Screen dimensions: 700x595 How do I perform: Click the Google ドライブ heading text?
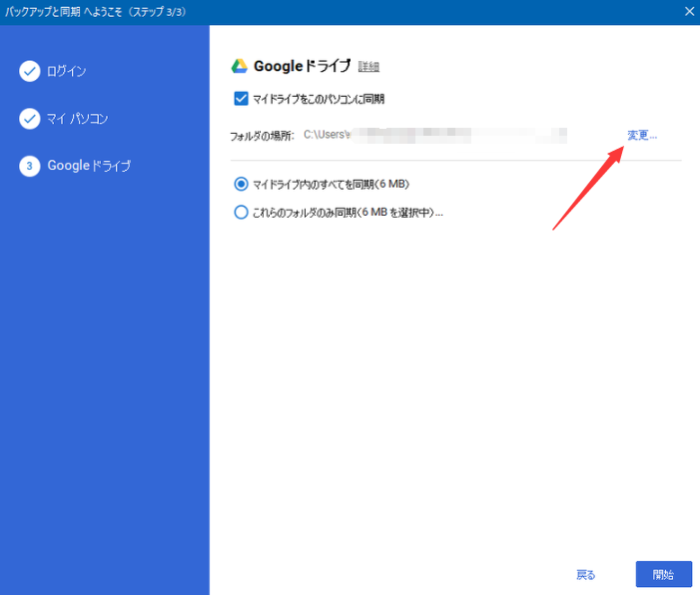click(x=303, y=66)
